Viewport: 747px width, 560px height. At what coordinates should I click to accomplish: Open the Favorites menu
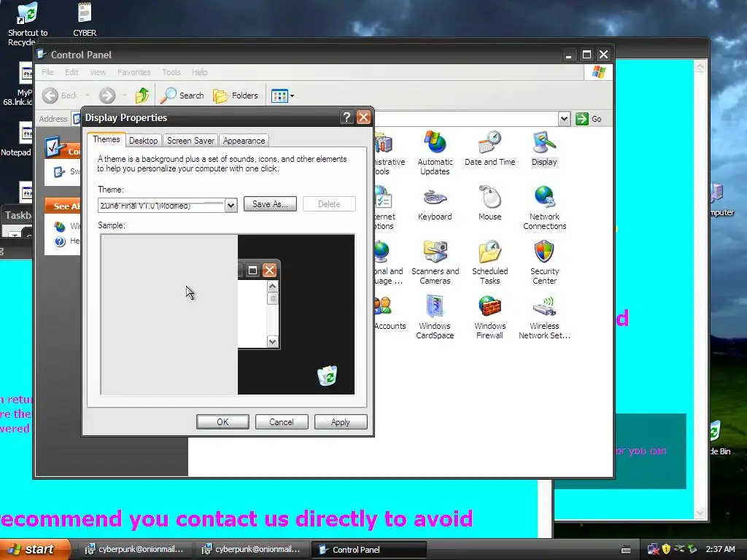pyautogui.click(x=134, y=72)
